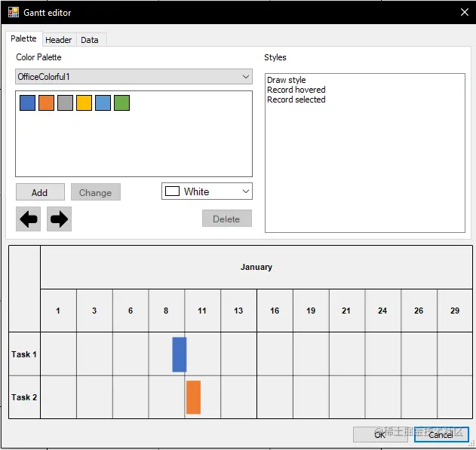Click the white color preview box
The height and width of the screenshot is (450, 476).
click(172, 191)
